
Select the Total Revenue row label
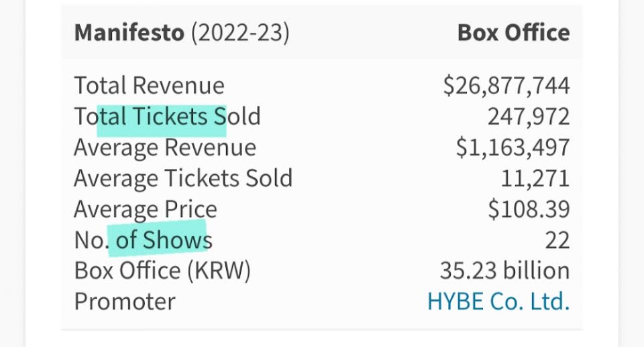click(x=149, y=86)
